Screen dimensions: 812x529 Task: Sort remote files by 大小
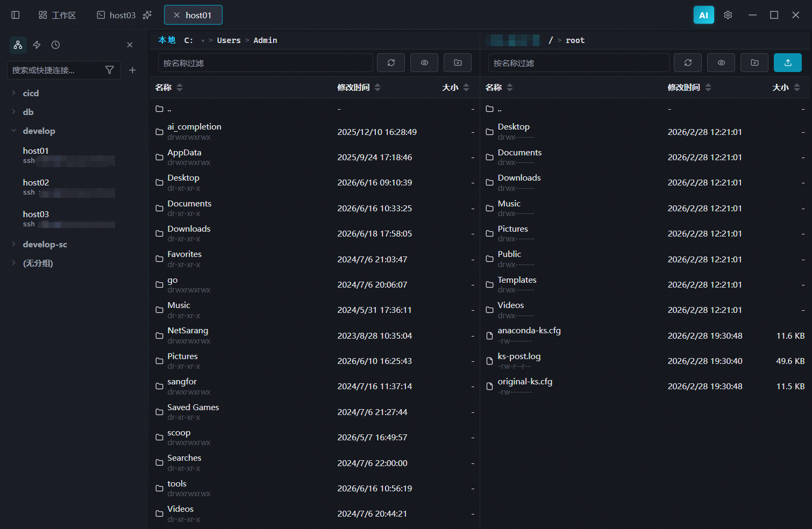click(786, 87)
